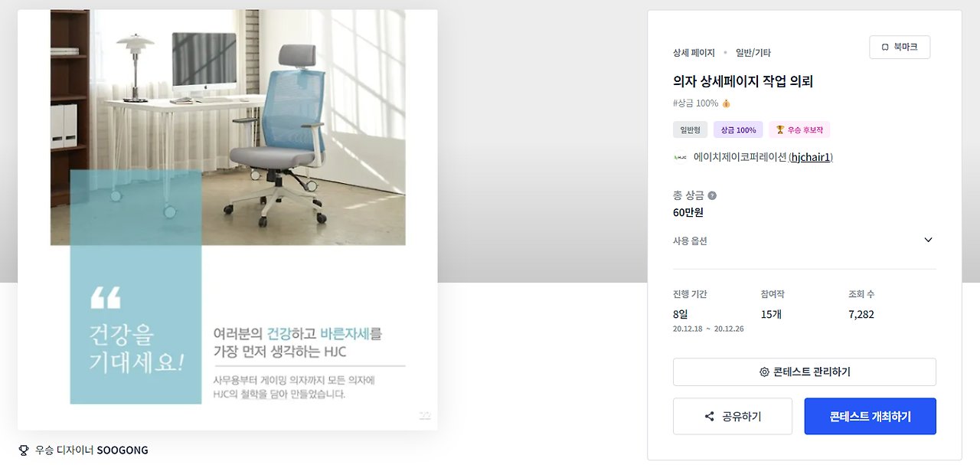Click the trophy icon in 우승 후보작 badge

coord(780,130)
